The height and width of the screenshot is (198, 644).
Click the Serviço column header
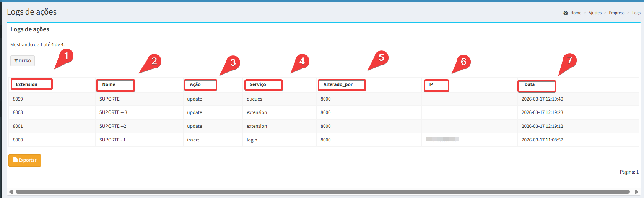258,84
